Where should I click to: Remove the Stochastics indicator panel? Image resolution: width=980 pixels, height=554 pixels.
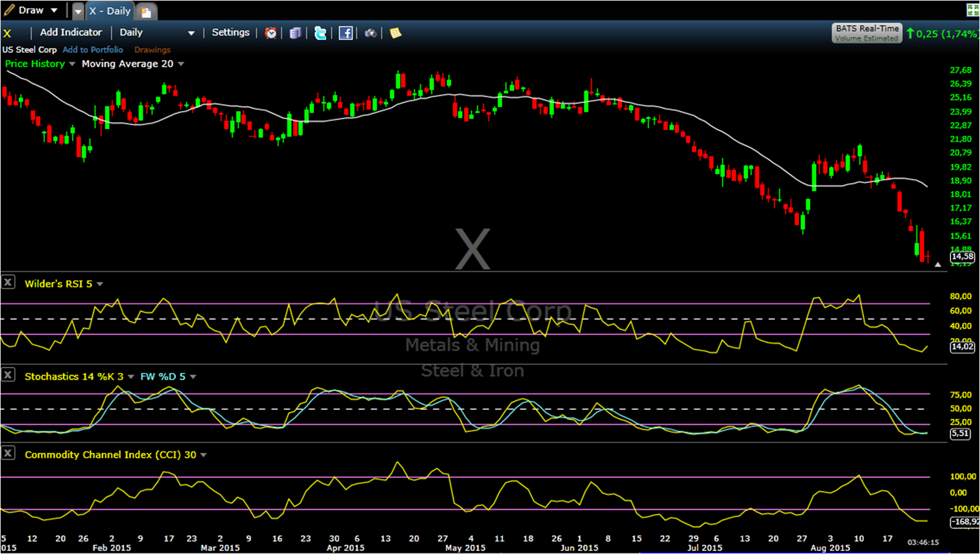point(8,375)
